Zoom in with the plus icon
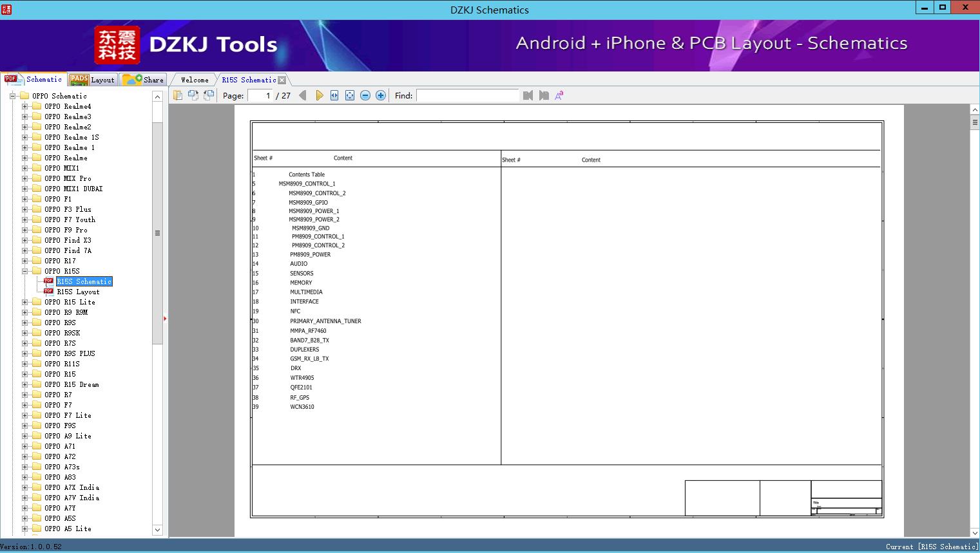Screen dimensions: 980x553 click(x=381, y=95)
